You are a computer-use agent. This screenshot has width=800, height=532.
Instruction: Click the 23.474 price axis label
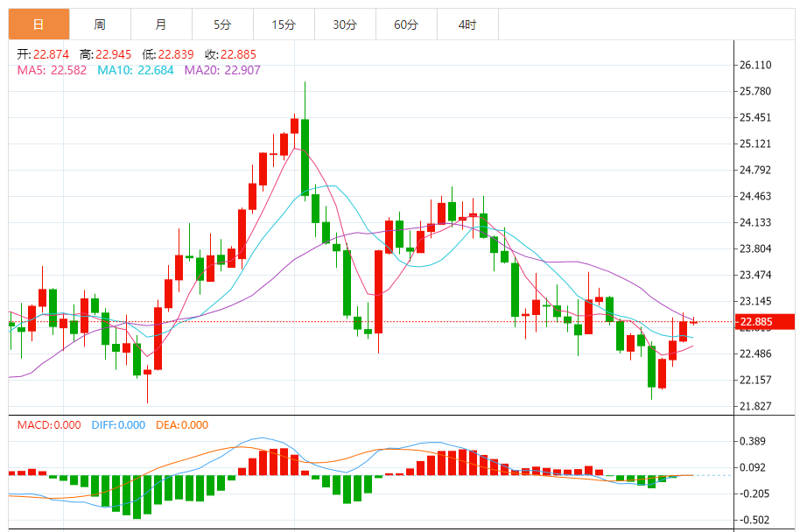pyautogui.click(x=755, y=275)
